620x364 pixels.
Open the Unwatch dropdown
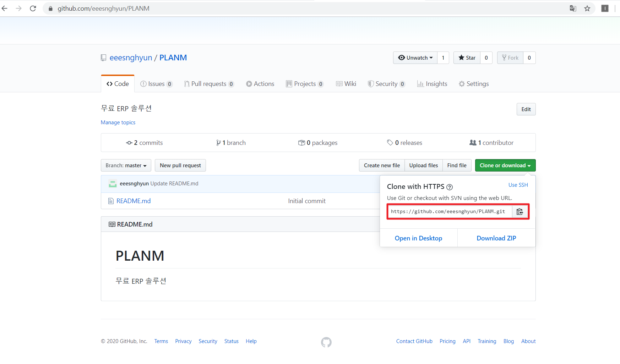pos(415,58)
